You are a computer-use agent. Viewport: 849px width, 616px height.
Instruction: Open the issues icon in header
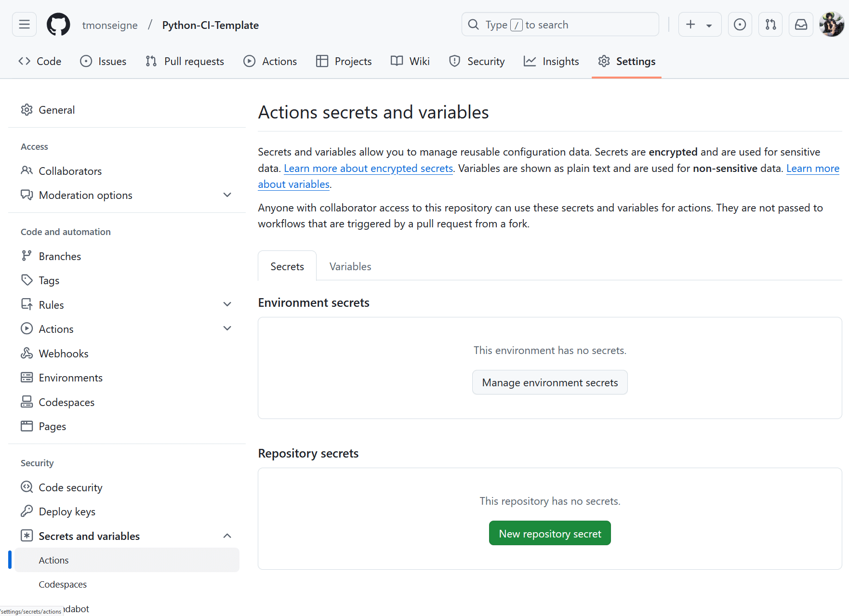tap(740, 25)
